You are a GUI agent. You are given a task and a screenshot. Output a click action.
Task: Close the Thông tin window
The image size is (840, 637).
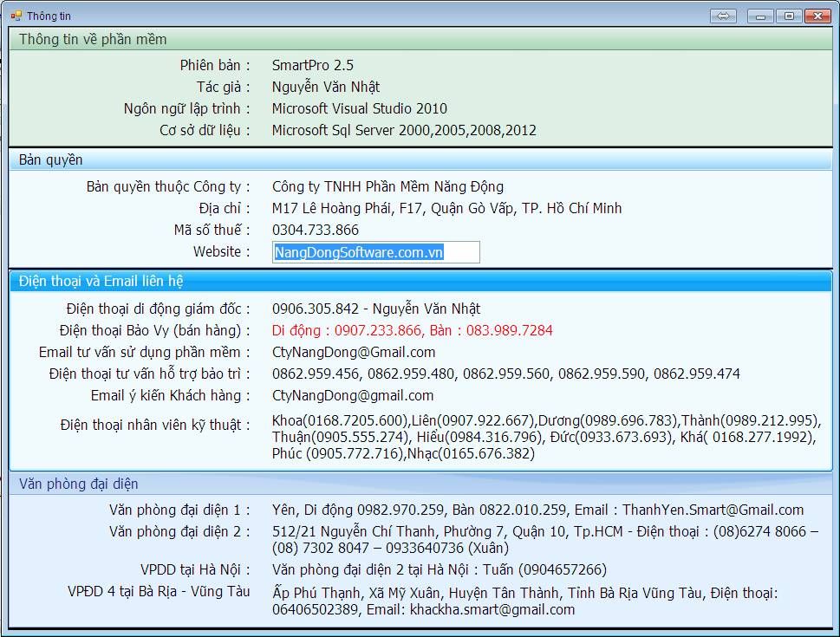coord(817,16)
